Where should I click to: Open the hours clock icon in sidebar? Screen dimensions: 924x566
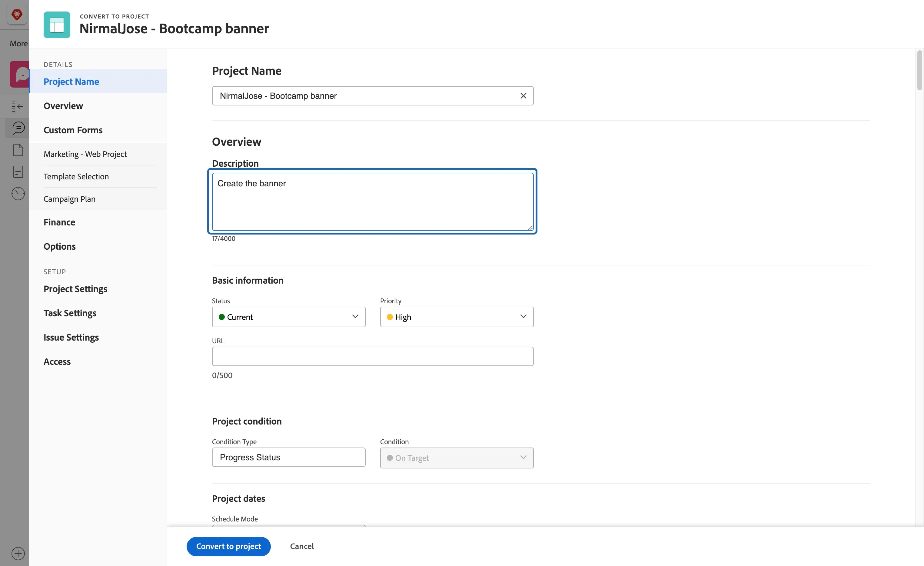(18, 194)
